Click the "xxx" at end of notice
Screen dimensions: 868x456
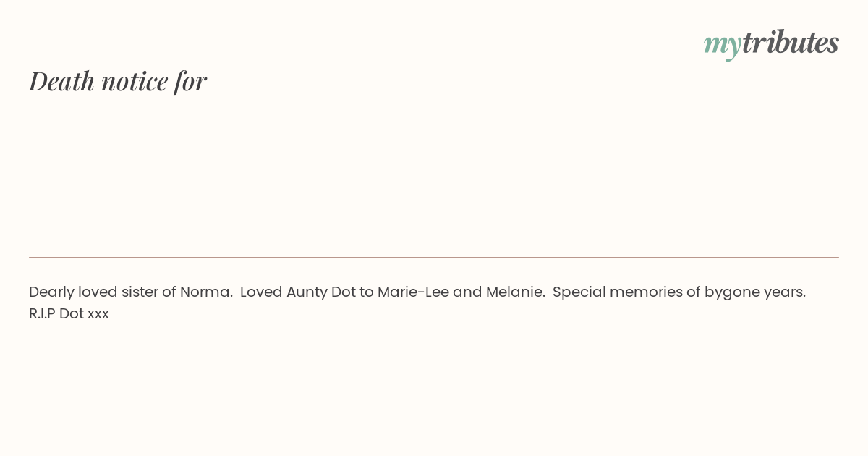[x=98, y=313]
